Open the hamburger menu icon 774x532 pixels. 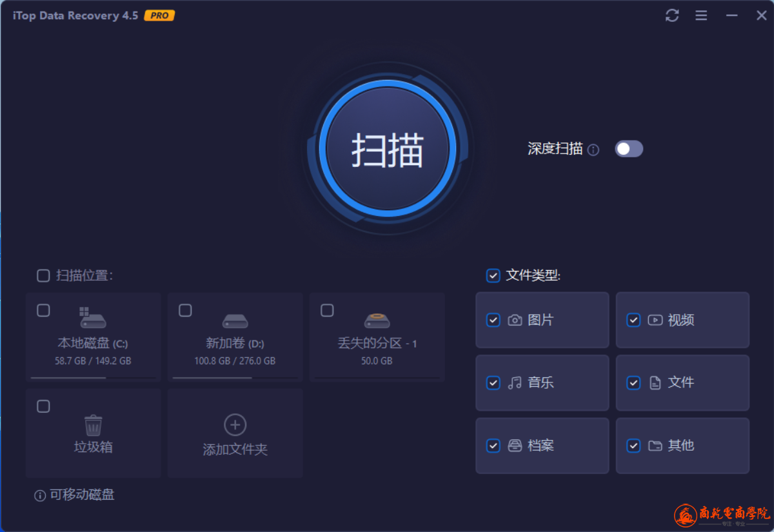pos(701,15)
